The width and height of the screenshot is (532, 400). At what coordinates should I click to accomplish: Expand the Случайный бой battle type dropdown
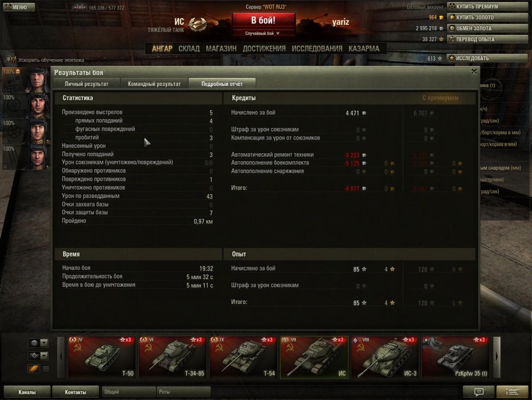[x=263, y=33]
